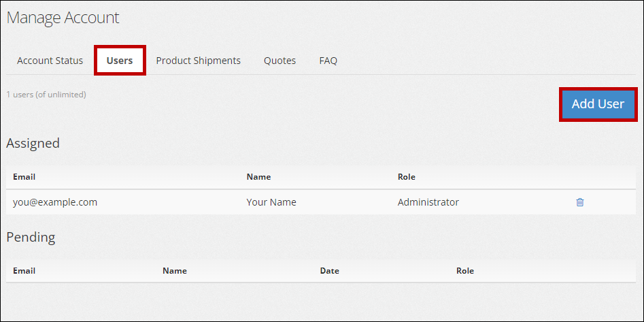Screen dimensions: 644x322
Task: Click Name column header in Assigned table
Action: pos(258,177)
